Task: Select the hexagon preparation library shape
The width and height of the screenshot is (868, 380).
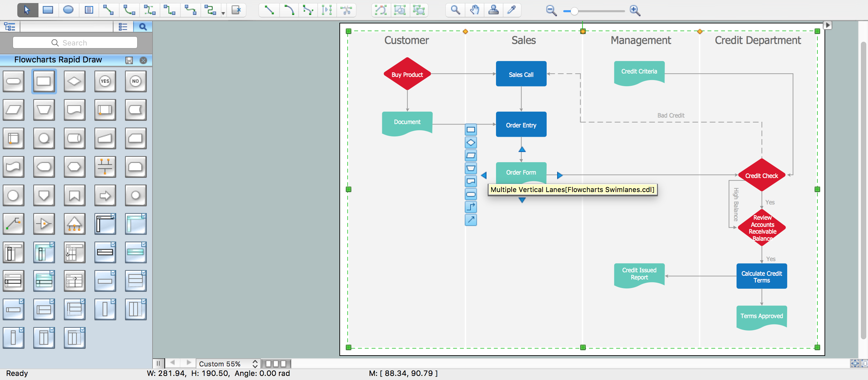Action: tap(74, 167)
